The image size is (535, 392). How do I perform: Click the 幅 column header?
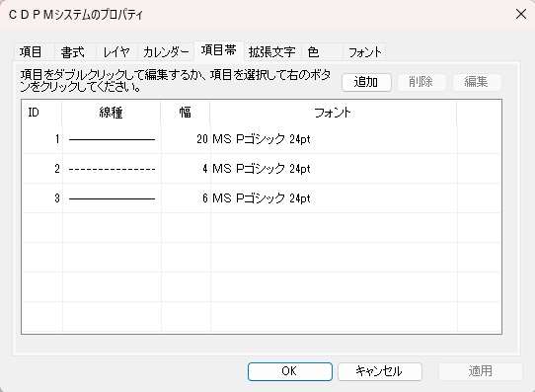coord(186,113)
